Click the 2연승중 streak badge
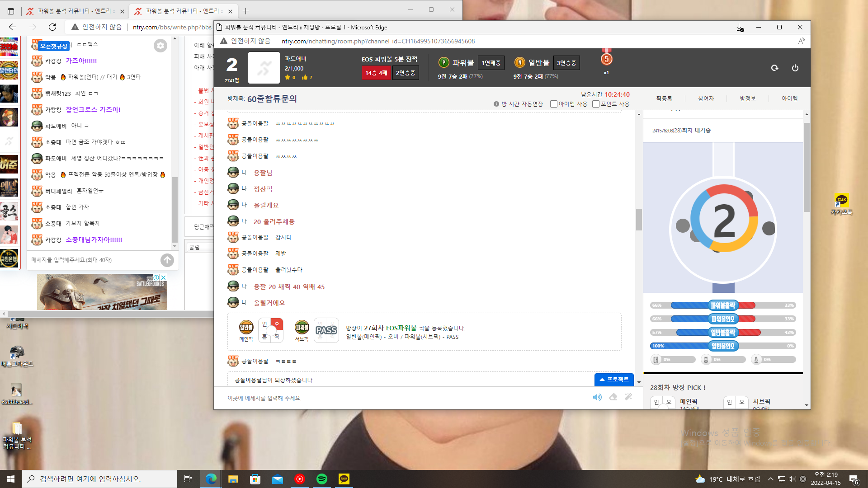868x488 pixels. (406, 73)
